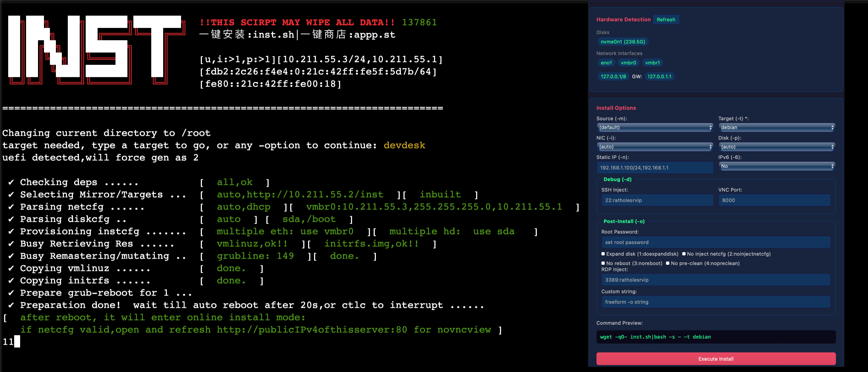The image size is (868, 372).
Task: Click the Custom string field
Action: point(716,302)
